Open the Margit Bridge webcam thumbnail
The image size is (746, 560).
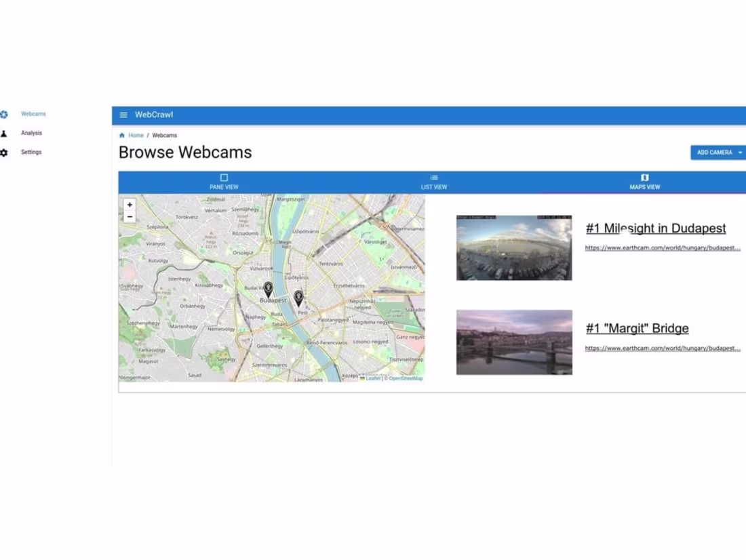(x=513, y=341)
